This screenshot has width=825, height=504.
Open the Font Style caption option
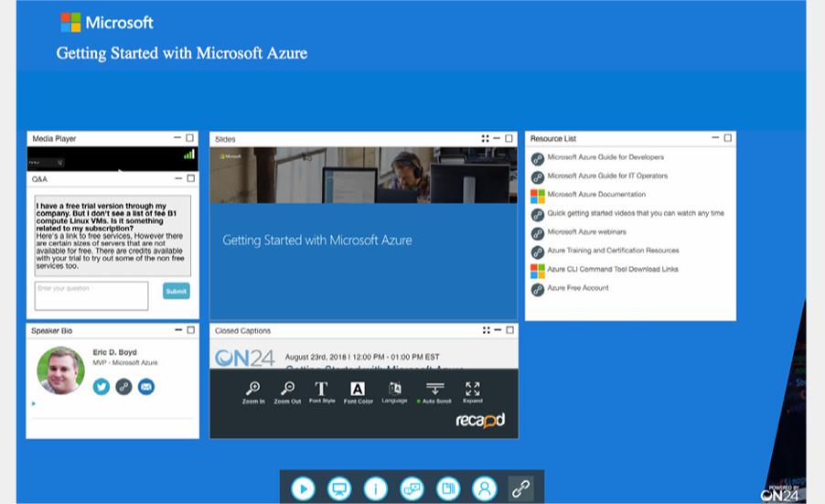321,392
